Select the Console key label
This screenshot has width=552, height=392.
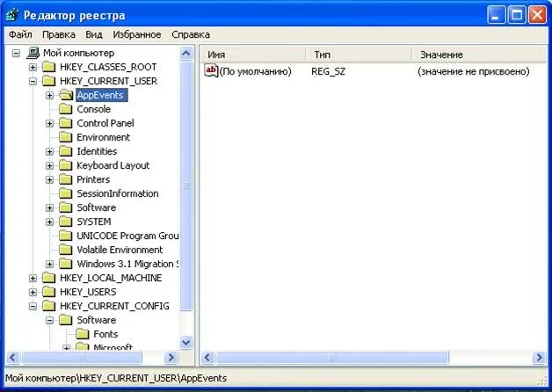click(94, 109)
